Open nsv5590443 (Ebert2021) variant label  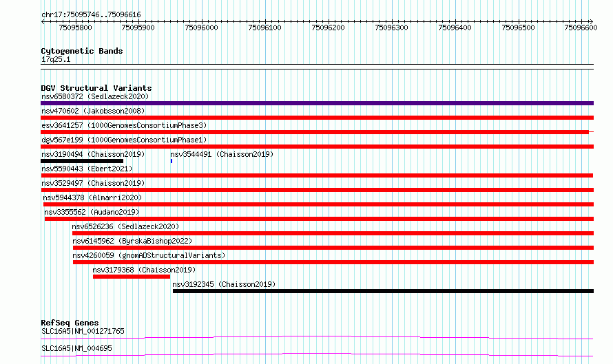tap(87, 169)
